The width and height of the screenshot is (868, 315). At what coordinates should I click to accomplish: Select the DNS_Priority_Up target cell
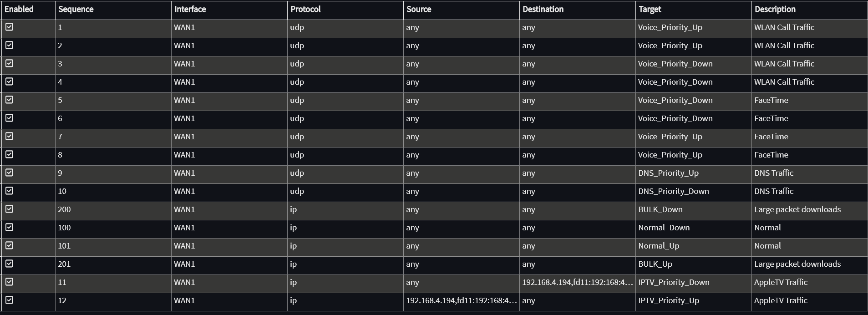668,173
